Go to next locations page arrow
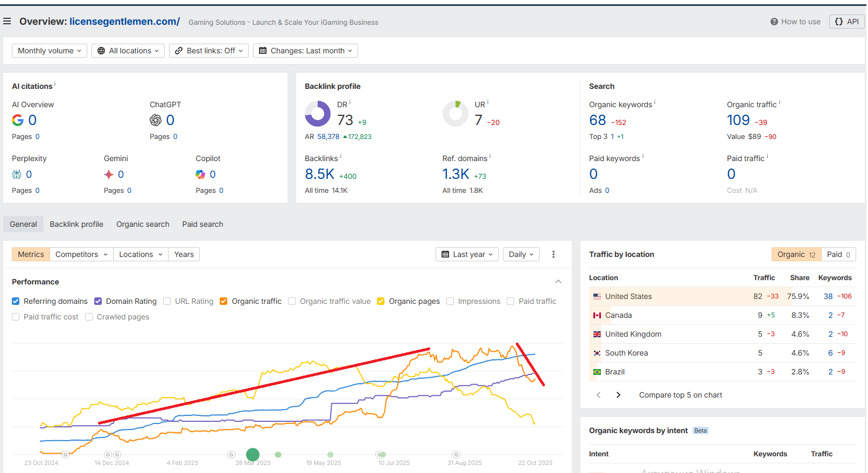 [x=618, y=395]
